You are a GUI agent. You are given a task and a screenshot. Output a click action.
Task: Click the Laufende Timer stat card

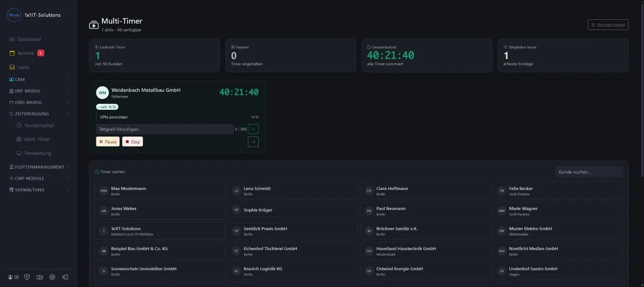click(155, 55)
